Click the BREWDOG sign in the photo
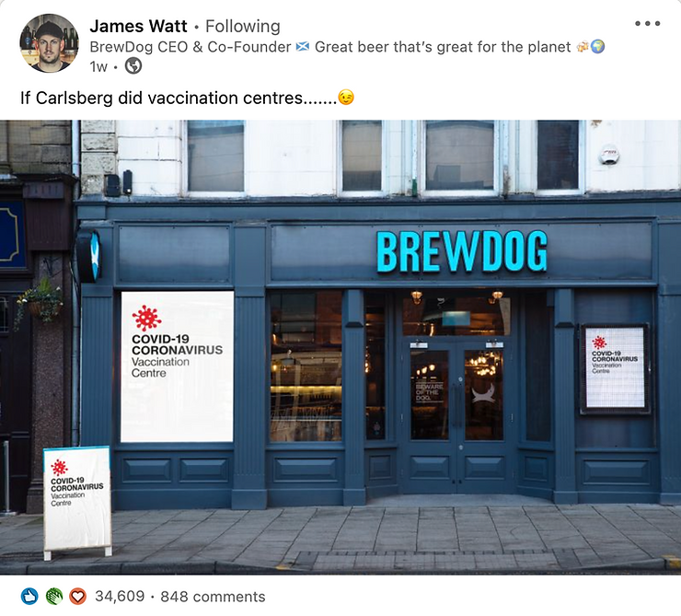This screenshot has height=616, width=681. click(x=461, y=251)
